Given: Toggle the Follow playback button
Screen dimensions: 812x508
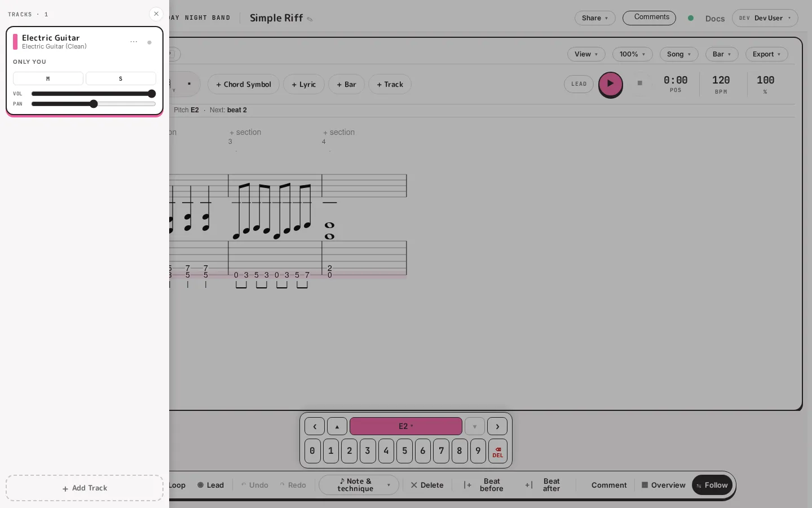Looking at the screenshot, I should (712, 485).
